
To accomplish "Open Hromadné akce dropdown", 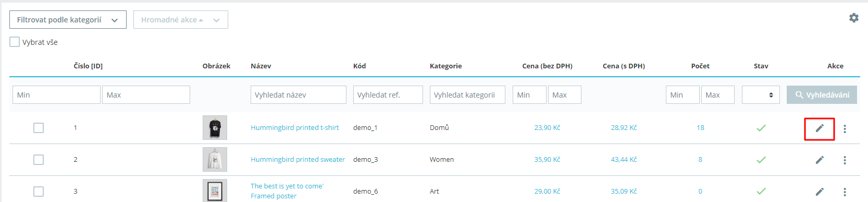I will pyautogui.click(x=180, y=20).
